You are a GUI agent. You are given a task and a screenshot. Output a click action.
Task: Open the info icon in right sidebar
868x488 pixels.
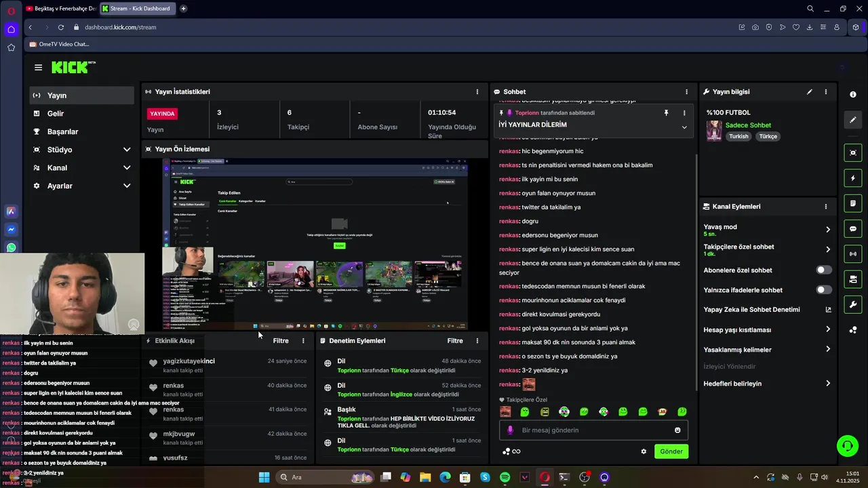tap(853, 94)
